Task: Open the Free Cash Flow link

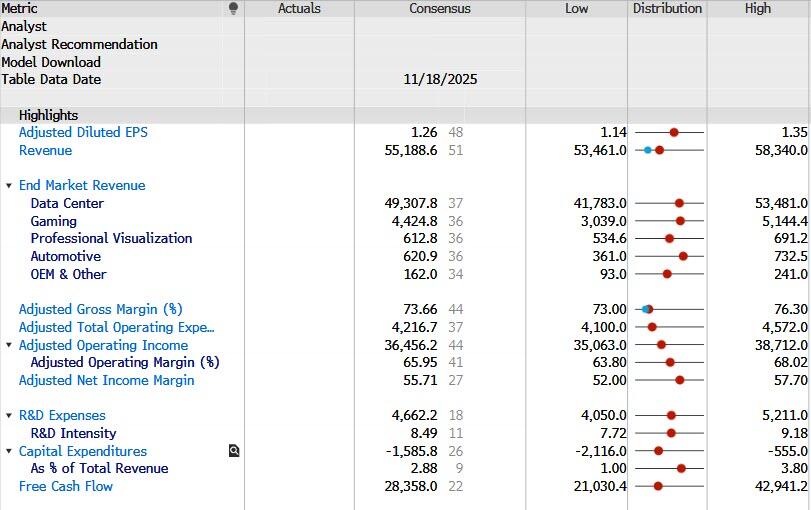Action: tap(66, 487)
